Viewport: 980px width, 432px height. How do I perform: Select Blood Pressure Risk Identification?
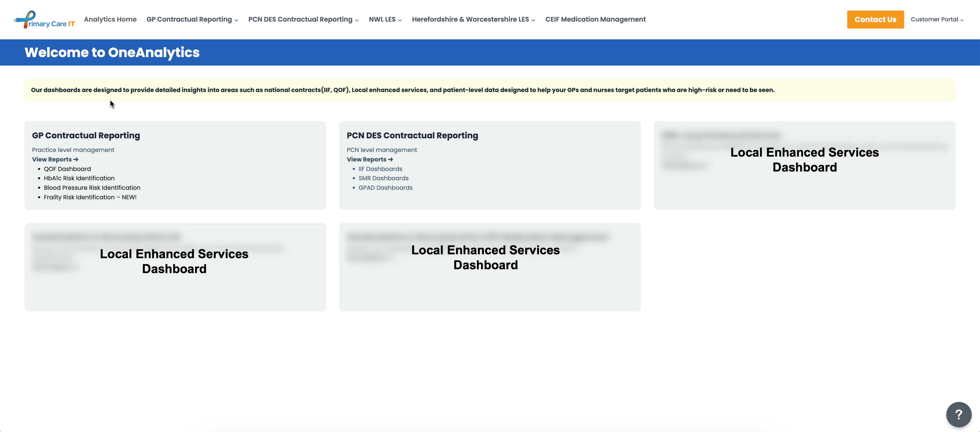92,188
